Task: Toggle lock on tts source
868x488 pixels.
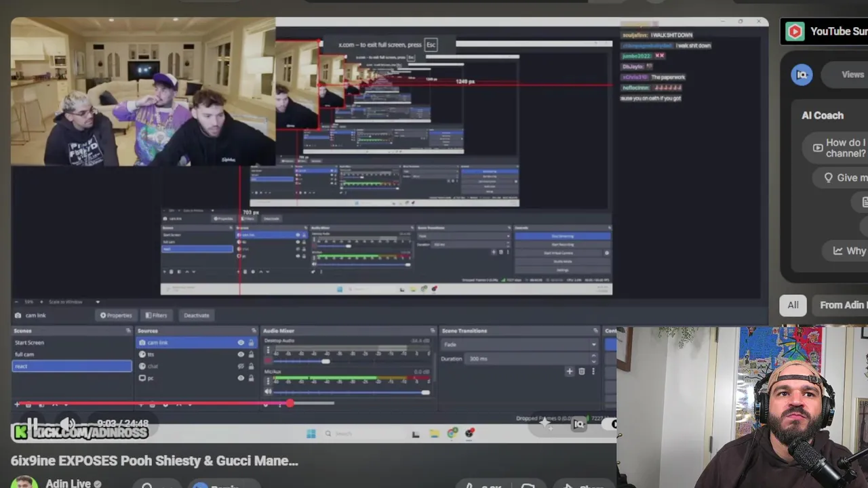Action: coord(251,354)
